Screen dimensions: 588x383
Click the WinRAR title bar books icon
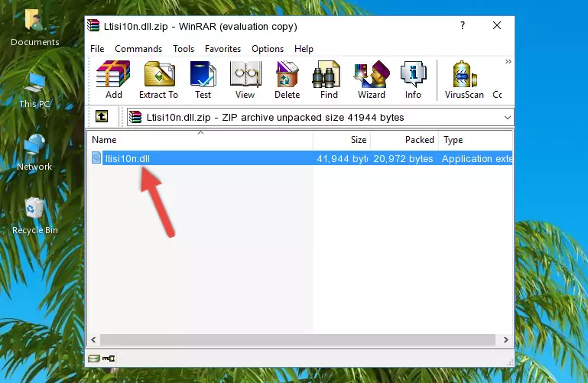click(x=93, y=25)
